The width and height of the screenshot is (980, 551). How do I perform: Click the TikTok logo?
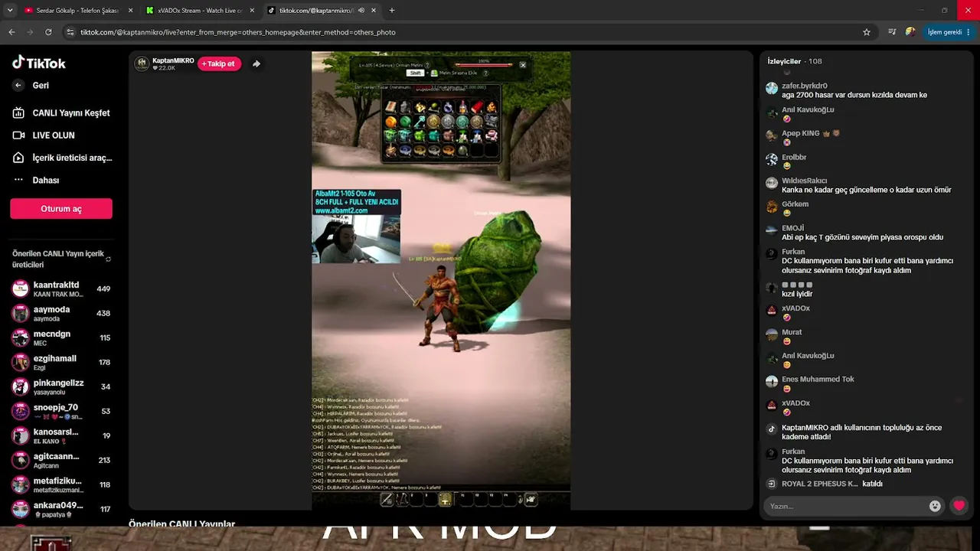click(x=39, y=63)
